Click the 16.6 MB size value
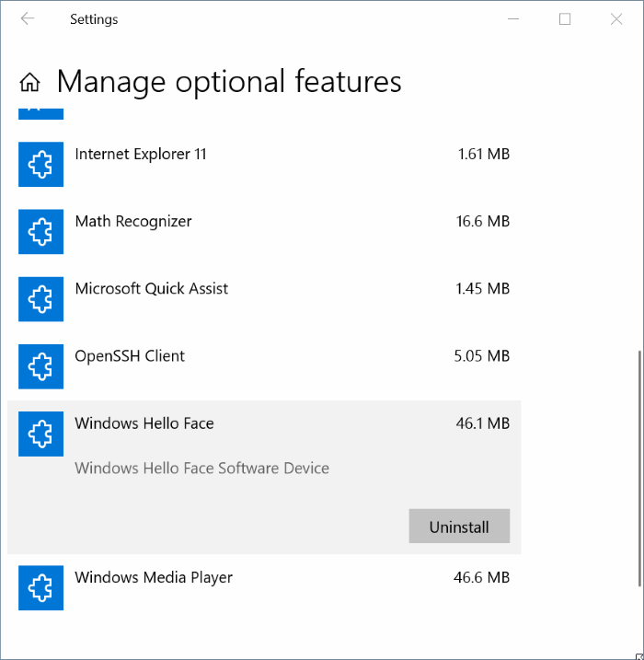This screenshot has width=644, height=660. coord(483,222)
